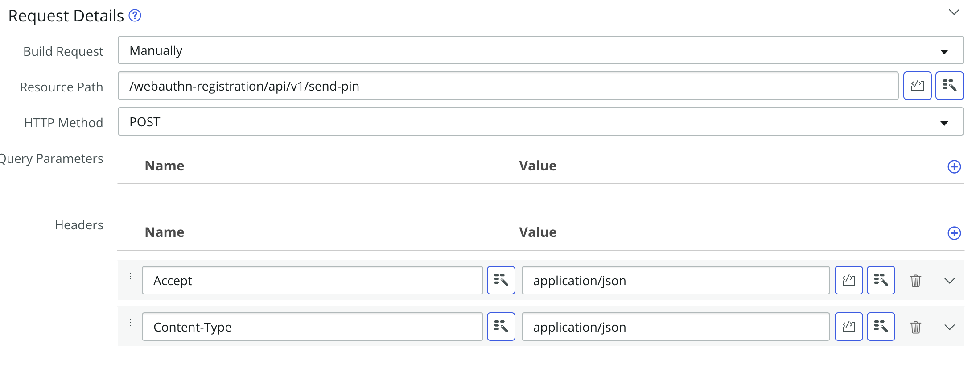Click the HTTP Method label
Image resolution: width=980 pixels, height=365 pixels.
(x=63, y=123)
